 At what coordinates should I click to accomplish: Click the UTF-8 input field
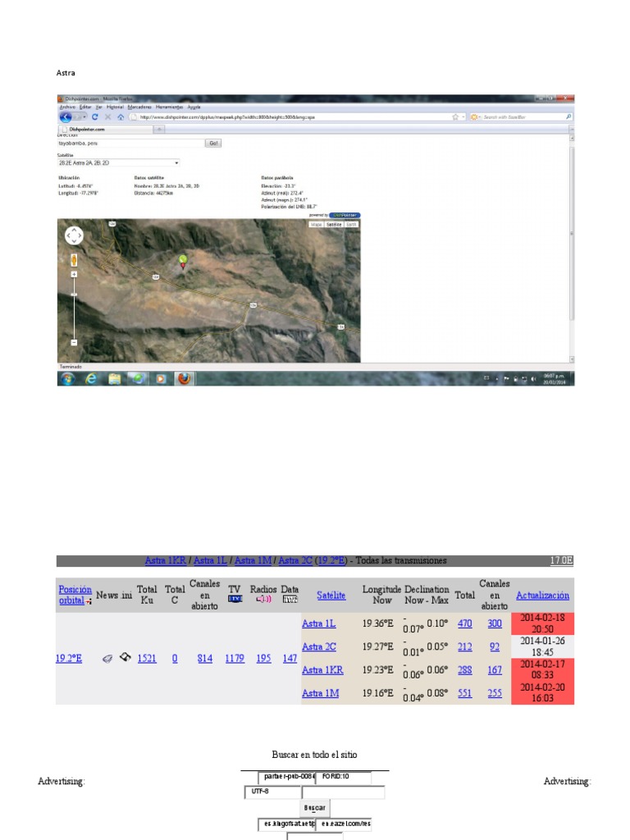coord(272,792)
